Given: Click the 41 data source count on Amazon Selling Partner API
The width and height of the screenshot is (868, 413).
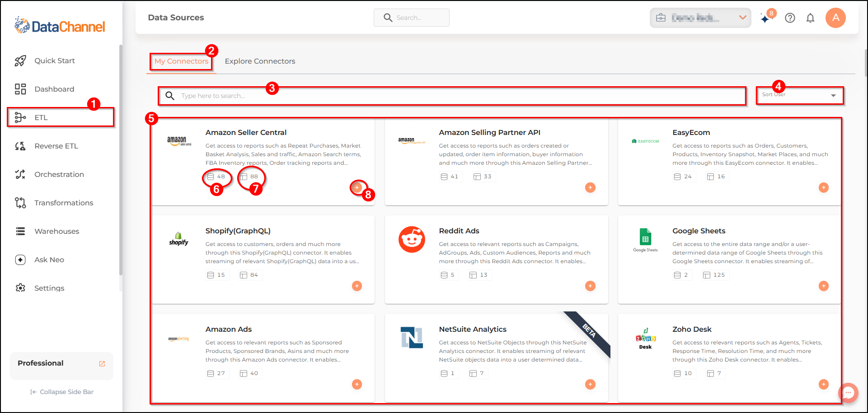Looking at the screenshot, I should click(x=450, y=176).
